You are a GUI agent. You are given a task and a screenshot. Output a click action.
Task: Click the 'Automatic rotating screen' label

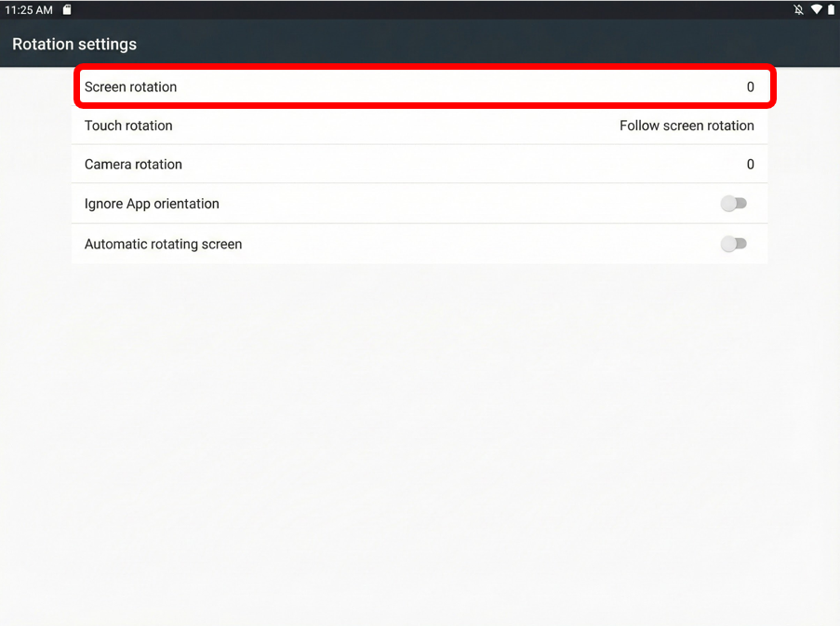click(164, 245)
